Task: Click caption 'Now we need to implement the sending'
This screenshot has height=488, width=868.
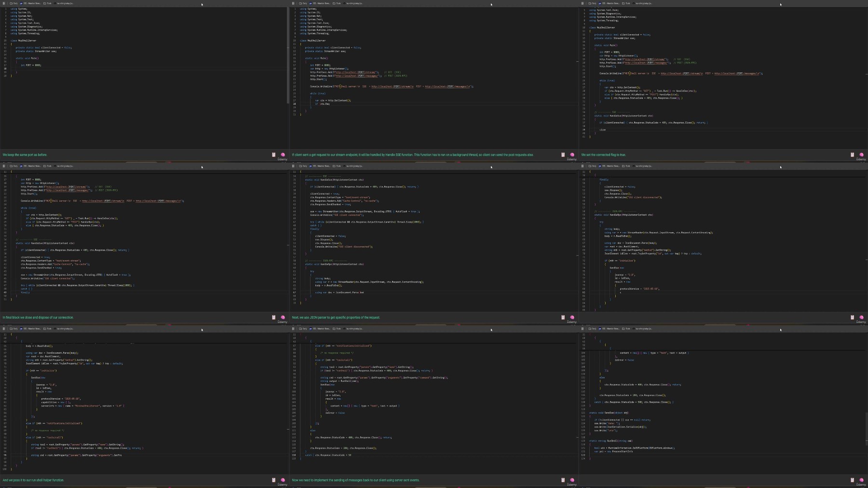Action: click(x=356, y=480)
